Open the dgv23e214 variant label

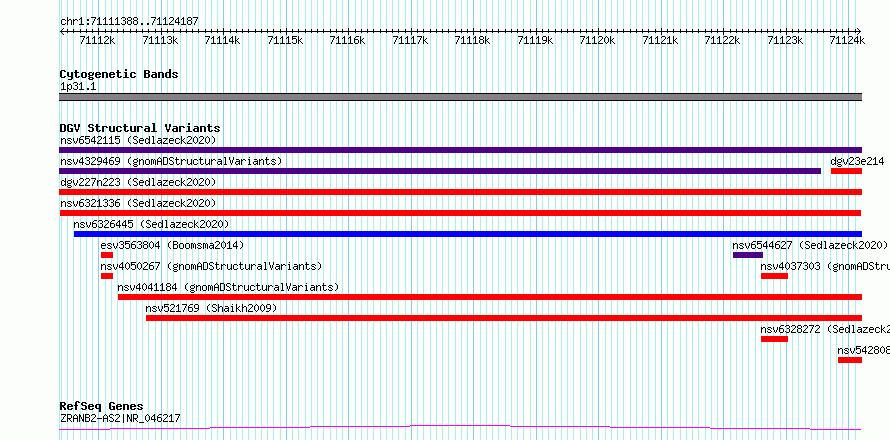[x=857, y=161]
